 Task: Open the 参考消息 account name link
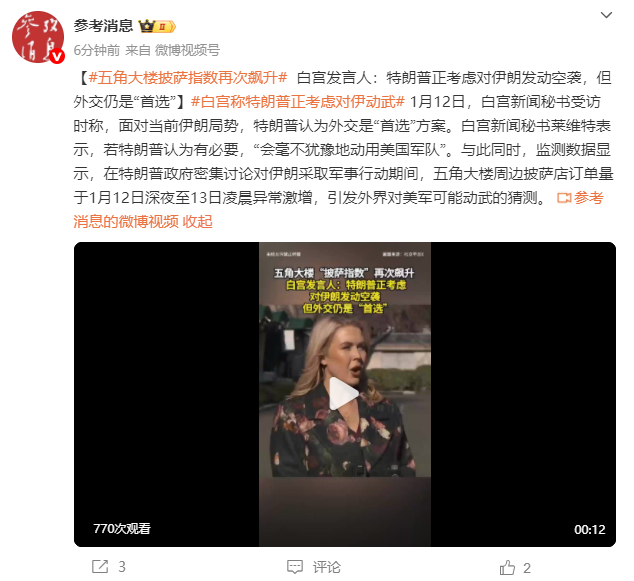(103, 26)
